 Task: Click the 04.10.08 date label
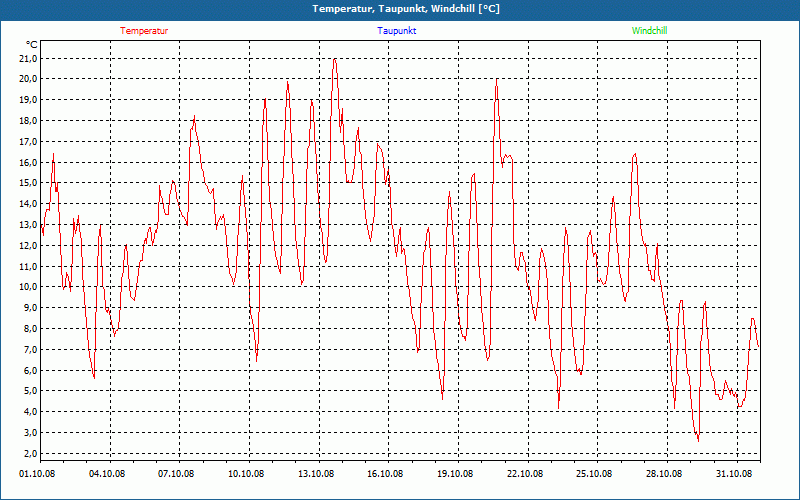tap(107, 473)
